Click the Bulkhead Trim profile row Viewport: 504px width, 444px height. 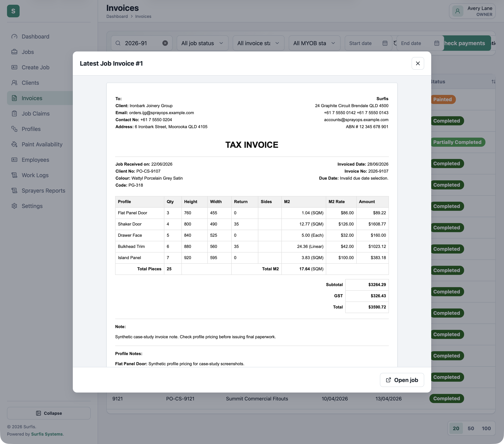point(252,246)
